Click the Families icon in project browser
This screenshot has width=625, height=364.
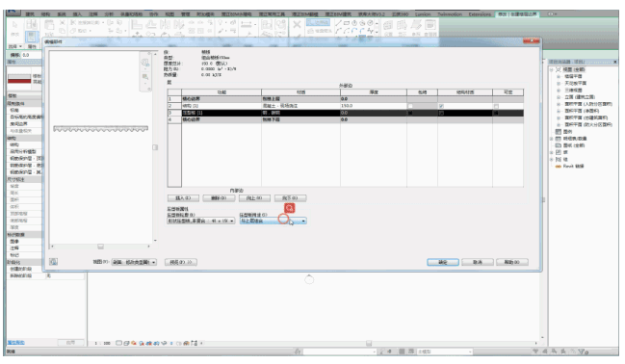(x=559, y=152)
